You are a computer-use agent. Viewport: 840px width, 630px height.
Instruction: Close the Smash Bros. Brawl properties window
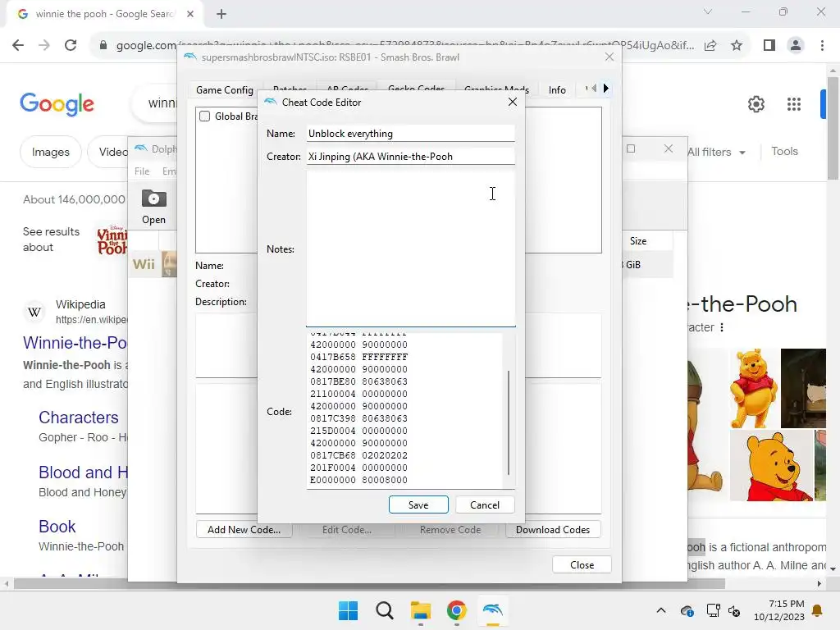click(609, 57)
